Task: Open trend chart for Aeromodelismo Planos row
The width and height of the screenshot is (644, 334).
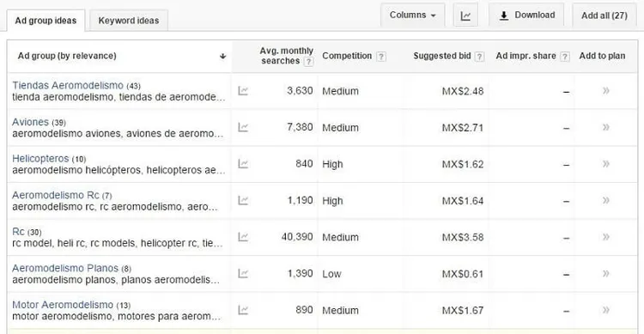Action: pyautogui.click(x=243, y=274)
